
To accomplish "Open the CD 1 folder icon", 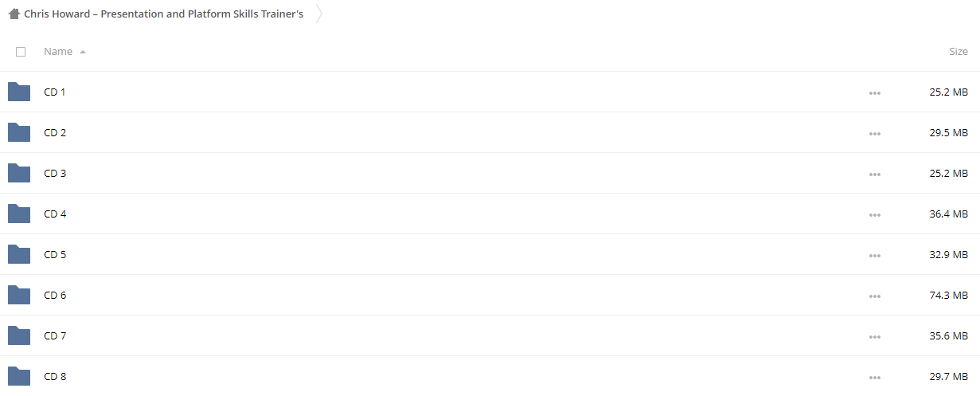I will (19, 92).
